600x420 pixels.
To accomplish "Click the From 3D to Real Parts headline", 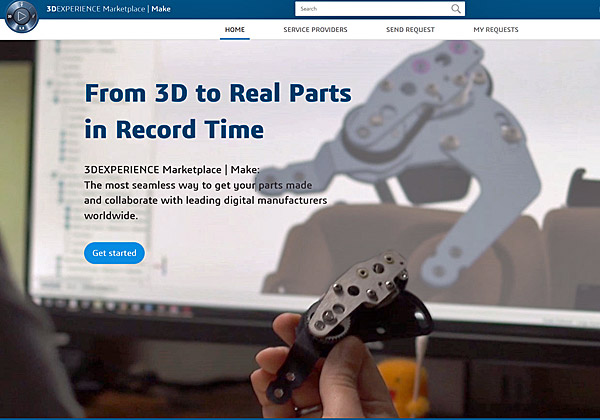I will (x=218, y=111).
